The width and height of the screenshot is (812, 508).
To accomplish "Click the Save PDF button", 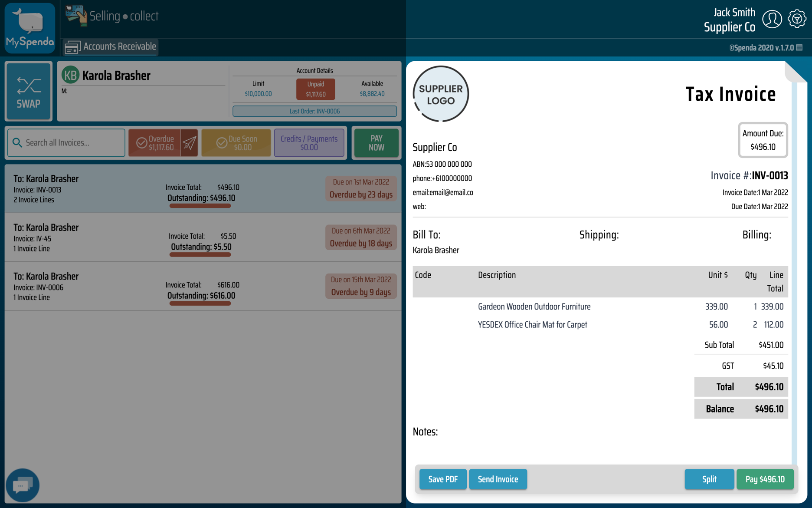I will point(443,479).
